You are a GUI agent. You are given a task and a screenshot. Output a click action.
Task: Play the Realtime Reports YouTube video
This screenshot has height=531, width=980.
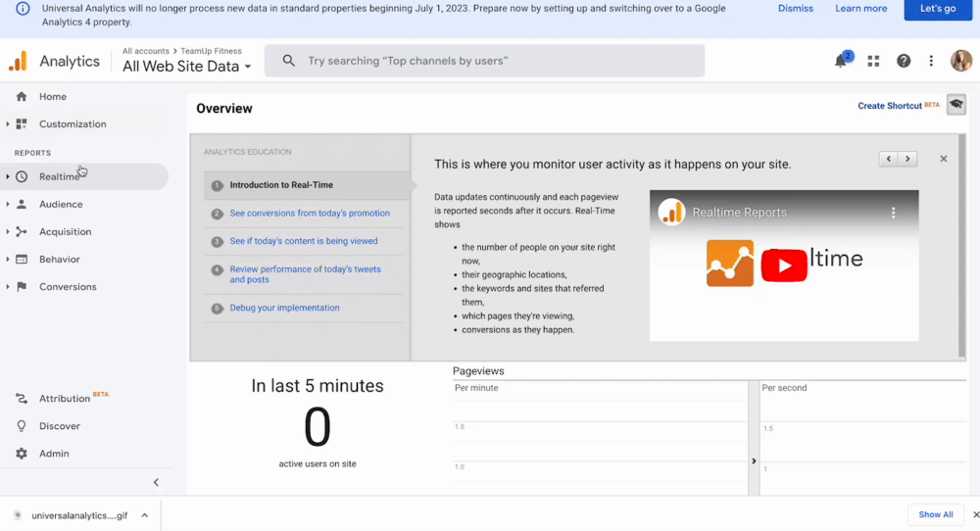783,265
